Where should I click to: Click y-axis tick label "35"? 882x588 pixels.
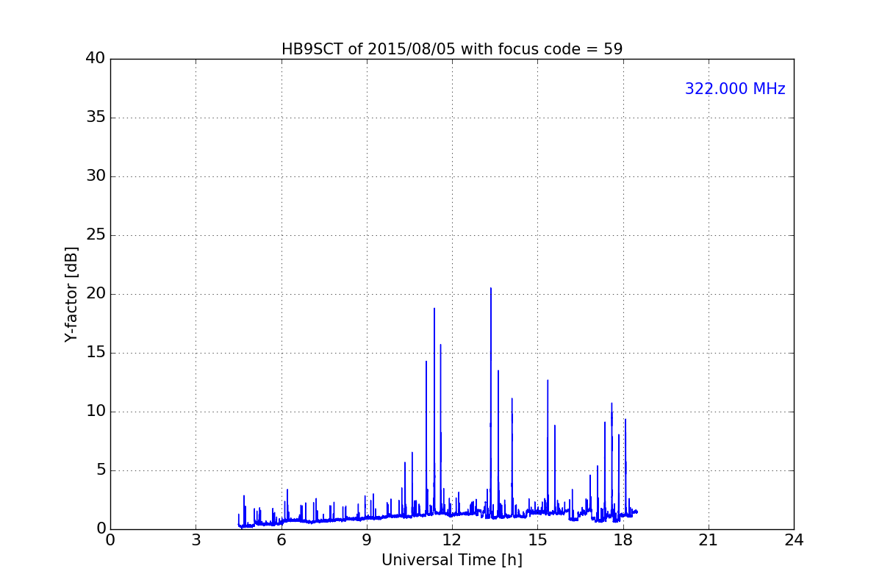point(96,118)
